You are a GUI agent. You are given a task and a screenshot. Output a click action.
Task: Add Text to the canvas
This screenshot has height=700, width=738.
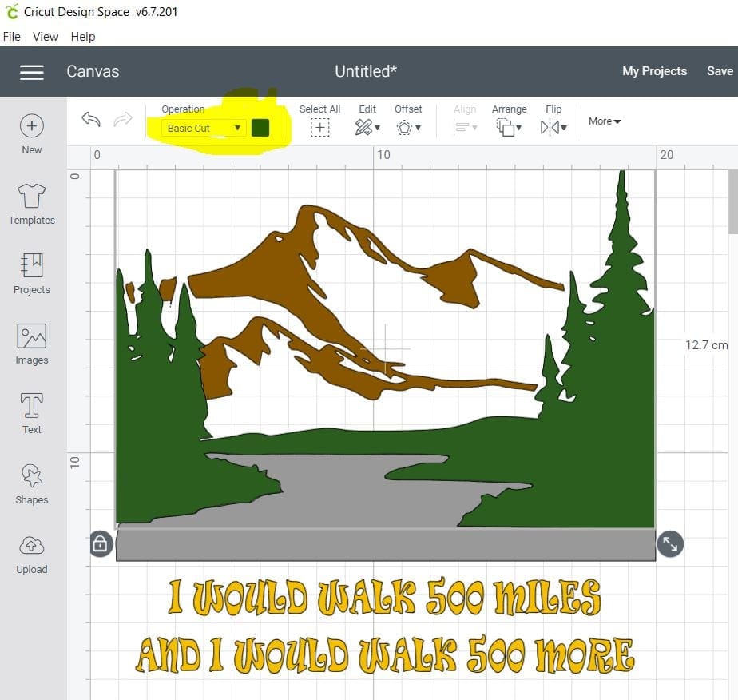coord(31,413)
